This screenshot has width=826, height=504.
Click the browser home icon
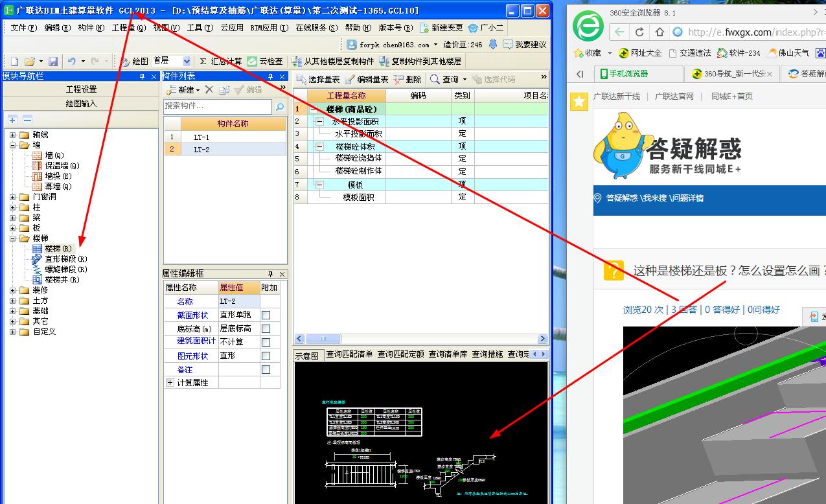(x=660, y=32)
